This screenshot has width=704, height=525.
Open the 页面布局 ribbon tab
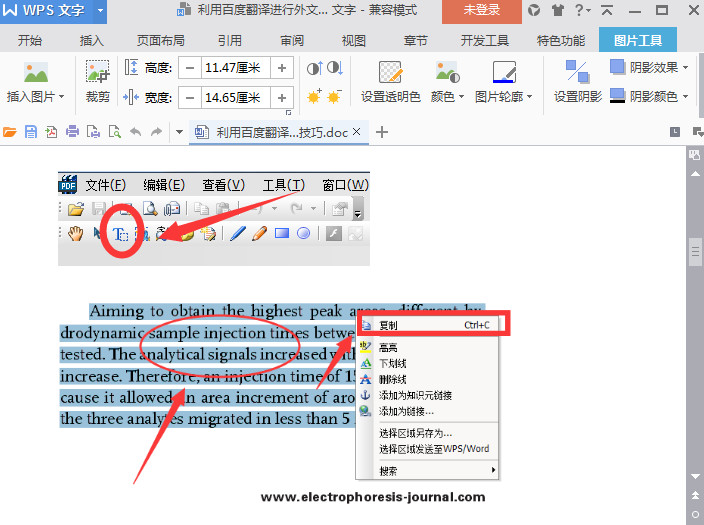pos(161,40)
